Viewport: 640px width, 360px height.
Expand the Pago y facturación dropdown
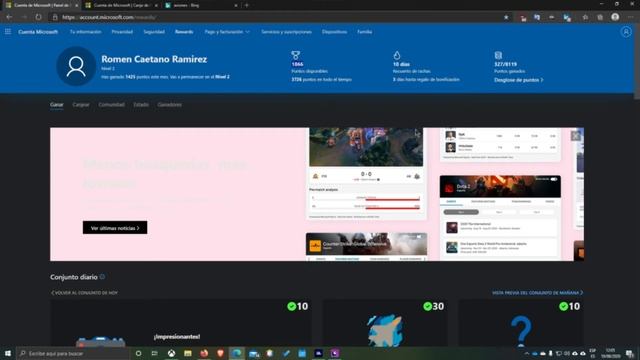click(227, 32)
